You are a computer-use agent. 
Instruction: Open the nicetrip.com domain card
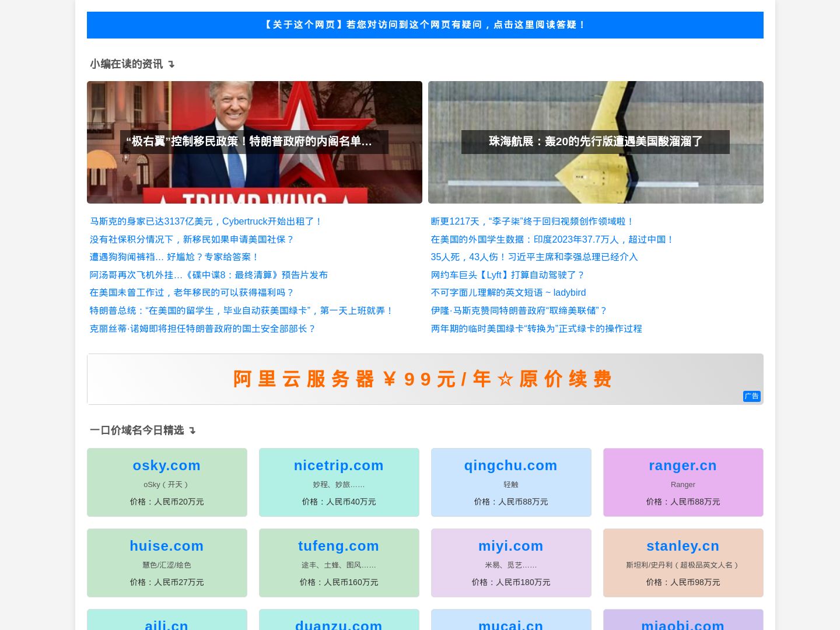pos(339,482)
